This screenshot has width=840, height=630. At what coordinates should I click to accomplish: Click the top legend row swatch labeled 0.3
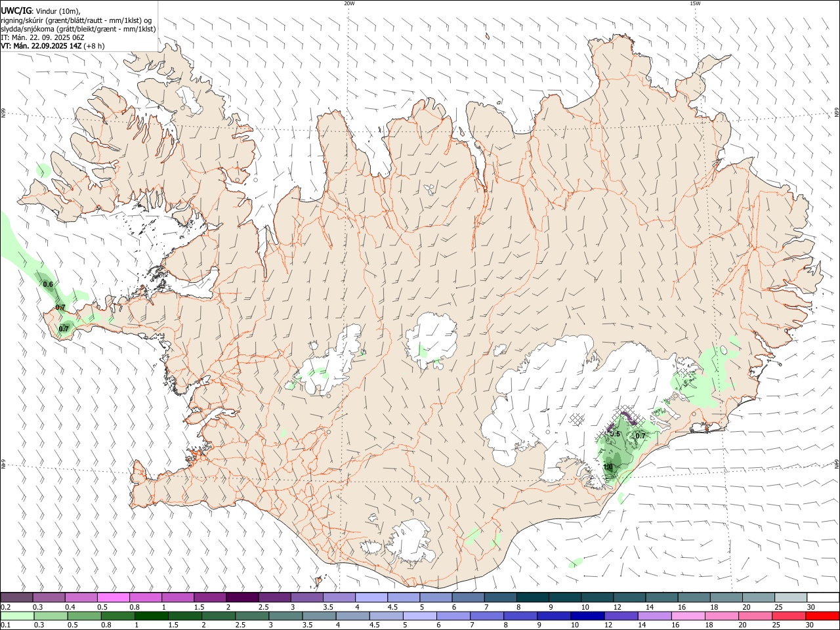pyautogui.click(x=49, y=597)
